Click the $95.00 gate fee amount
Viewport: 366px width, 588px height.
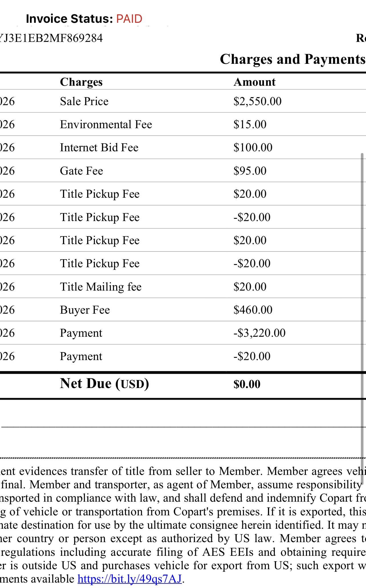(x=250, y=171)
